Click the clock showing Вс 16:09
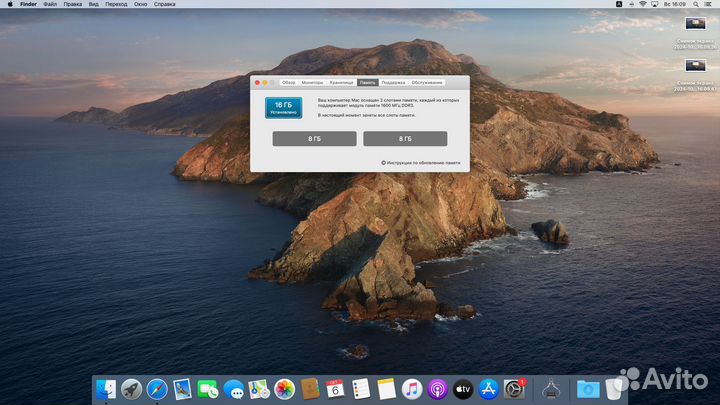 675,4
